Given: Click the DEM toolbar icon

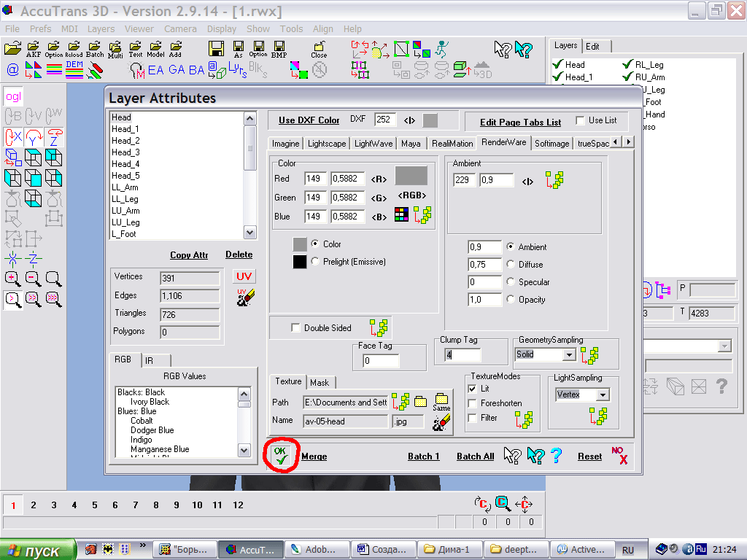Looking at the screenshot, I should coord(74,69).
